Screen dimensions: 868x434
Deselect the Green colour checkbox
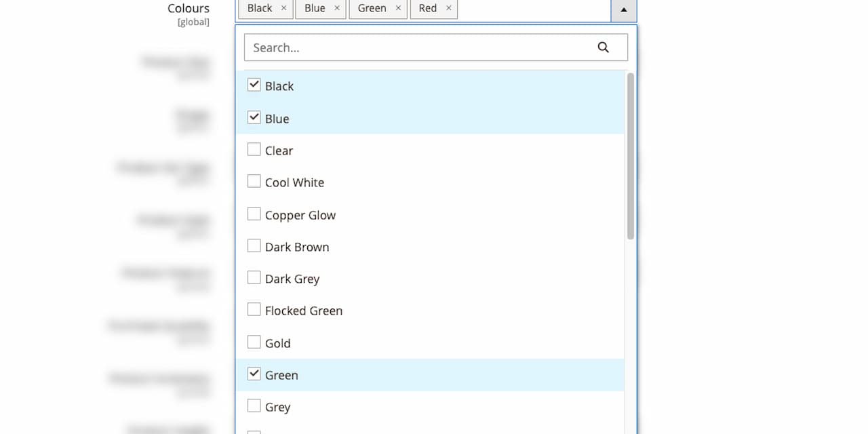254,374
